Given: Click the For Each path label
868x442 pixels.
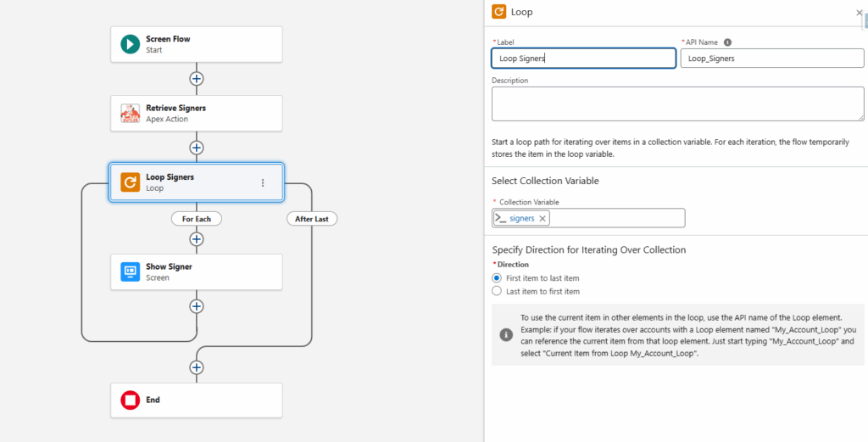Looking at the screenshot, I should click(x=197, y=219).
